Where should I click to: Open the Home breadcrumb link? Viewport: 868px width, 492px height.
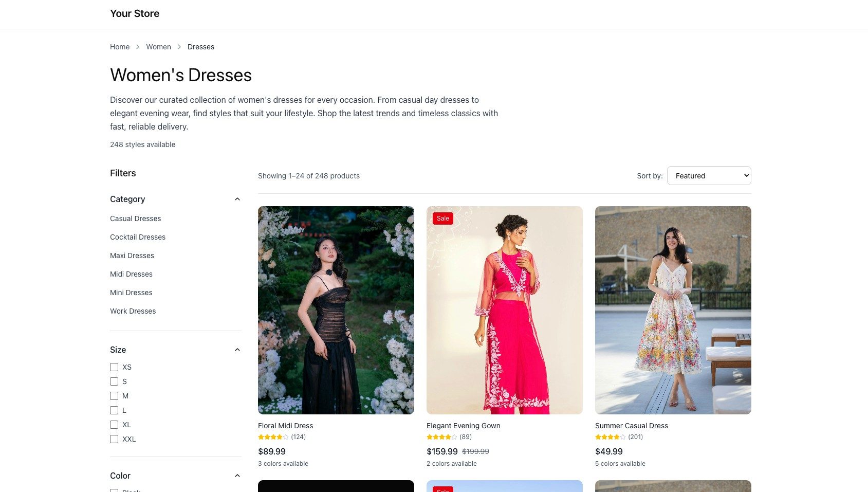pyautogui.click(x=120, y=47)
